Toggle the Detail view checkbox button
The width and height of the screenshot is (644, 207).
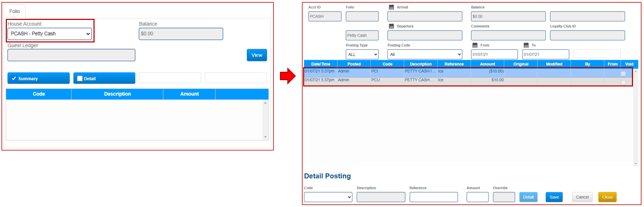(x=105, y=79)
